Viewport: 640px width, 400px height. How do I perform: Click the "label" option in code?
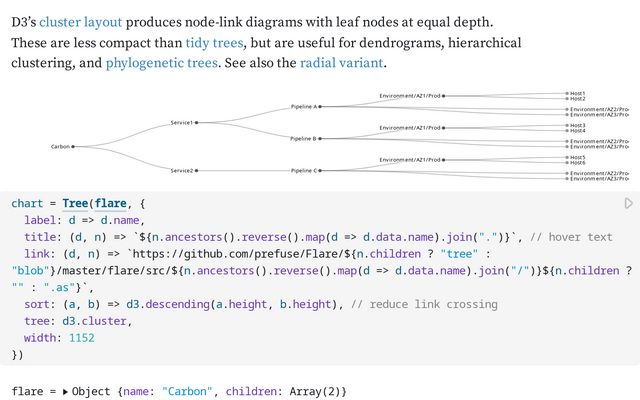(x=40, y=220)
